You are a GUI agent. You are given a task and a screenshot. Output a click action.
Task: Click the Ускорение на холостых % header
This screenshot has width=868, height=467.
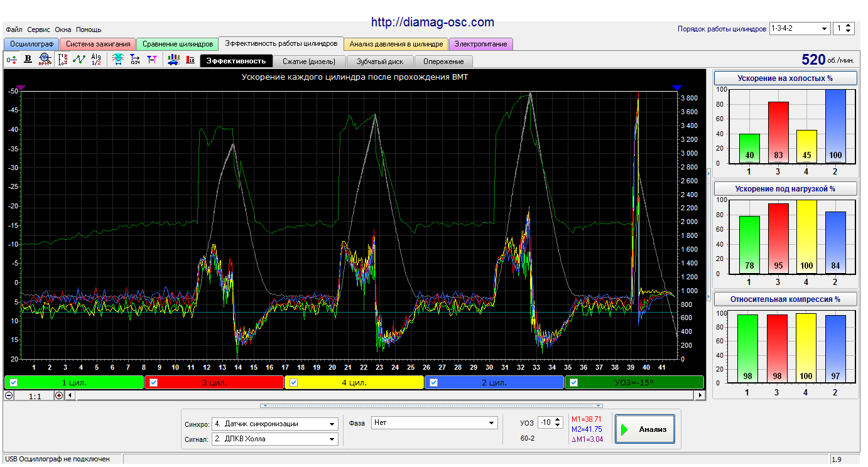[x=786, y=78]
